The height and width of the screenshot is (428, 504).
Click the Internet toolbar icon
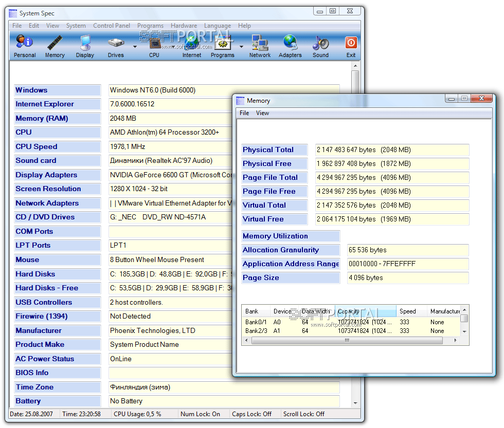pos(191,46)
